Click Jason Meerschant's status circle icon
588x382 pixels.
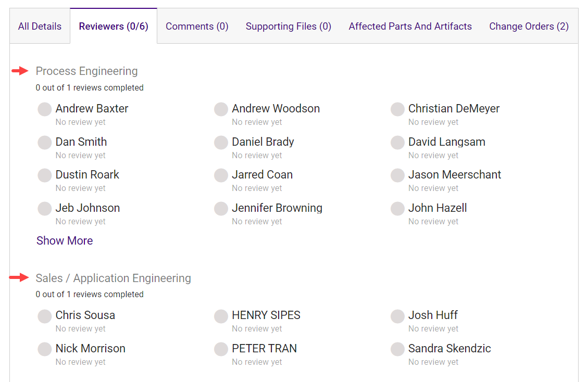(x=397, y=175)
